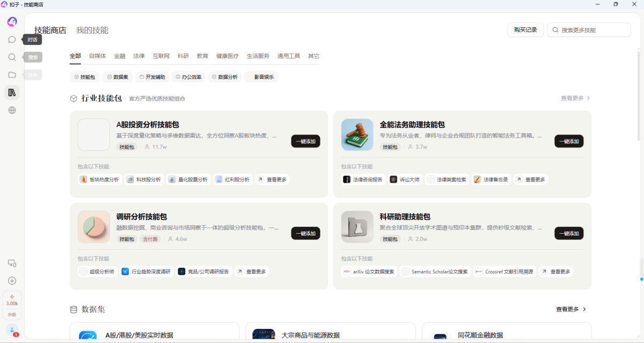The height and width of the screenshot is (343, 644).
Task: Toggle the 数据集 filter chip
Action: click(118, 77)
